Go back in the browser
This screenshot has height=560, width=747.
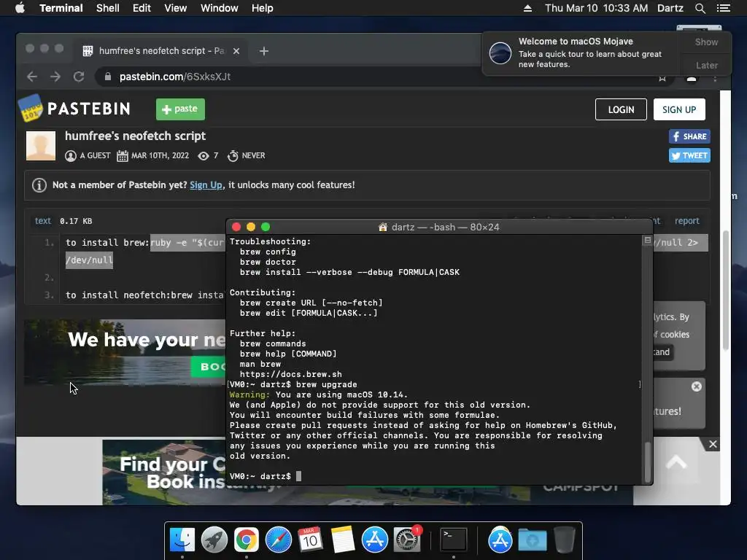32,77
